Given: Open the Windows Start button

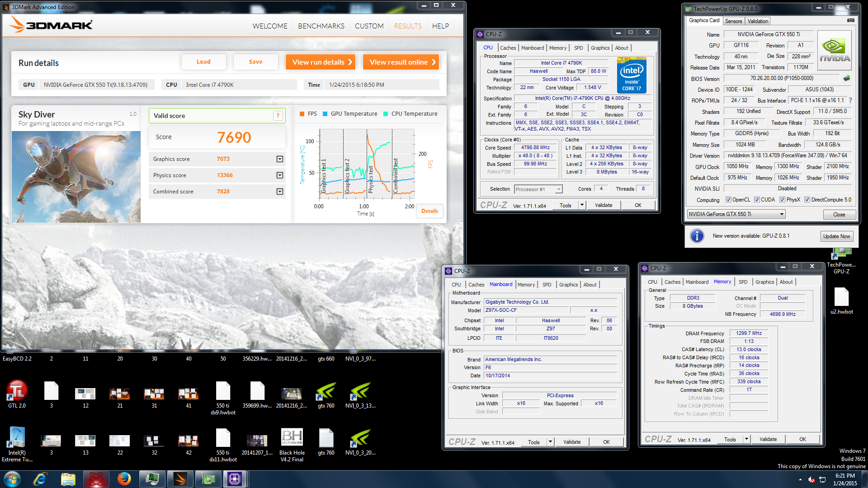Looking at the screenshot, I should click(12, 479).
